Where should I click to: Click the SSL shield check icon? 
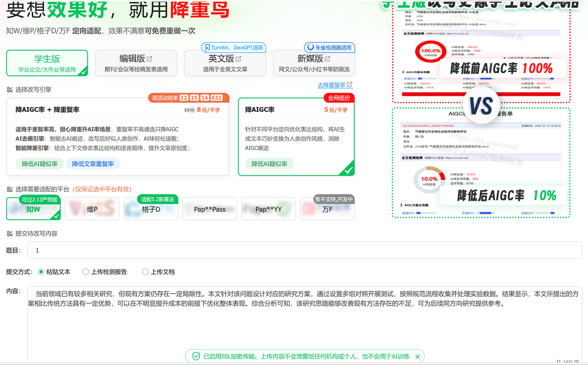[196, 356]
